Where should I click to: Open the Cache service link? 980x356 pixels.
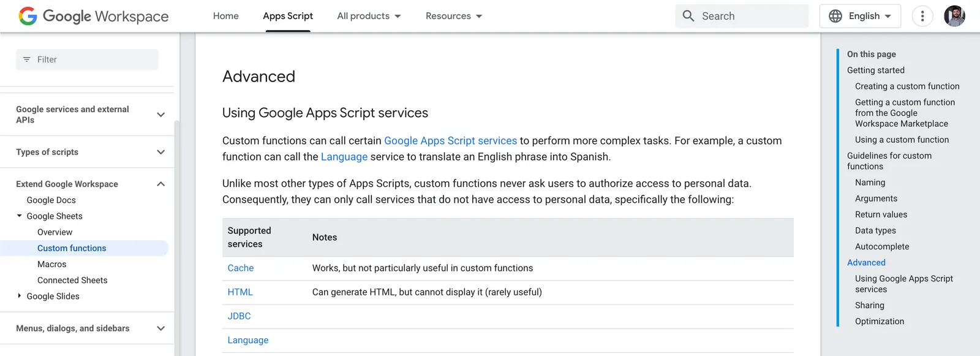coord(241,268)
